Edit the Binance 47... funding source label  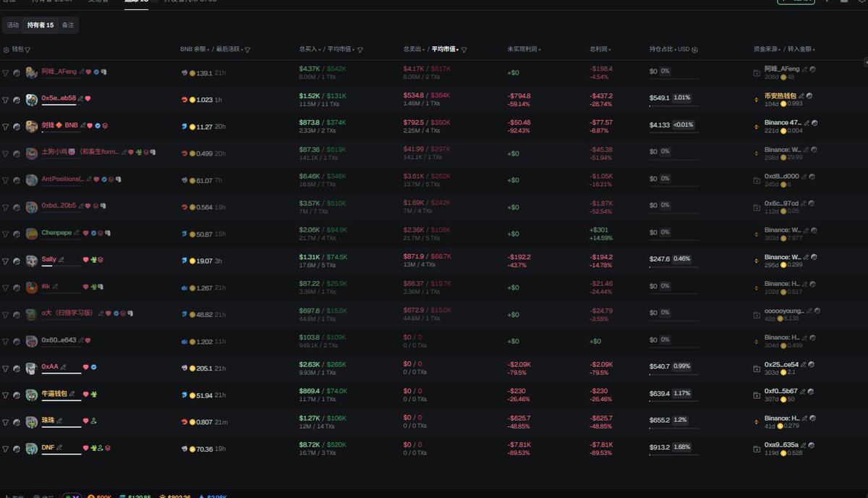point(807,122)
